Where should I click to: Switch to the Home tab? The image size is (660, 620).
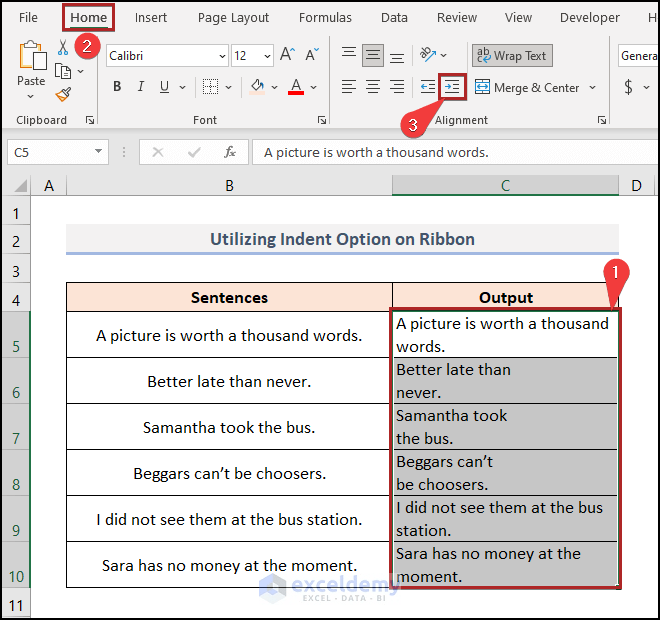(x=88, y=18)
